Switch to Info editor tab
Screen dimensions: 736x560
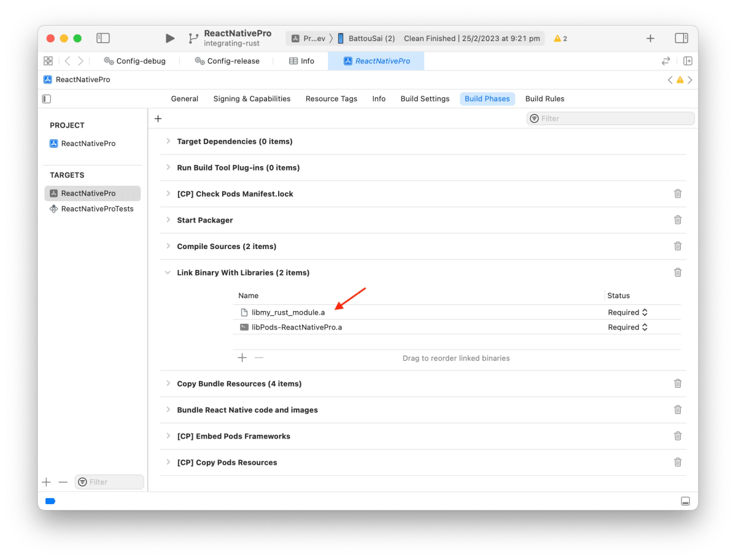(x=302, y=61)
